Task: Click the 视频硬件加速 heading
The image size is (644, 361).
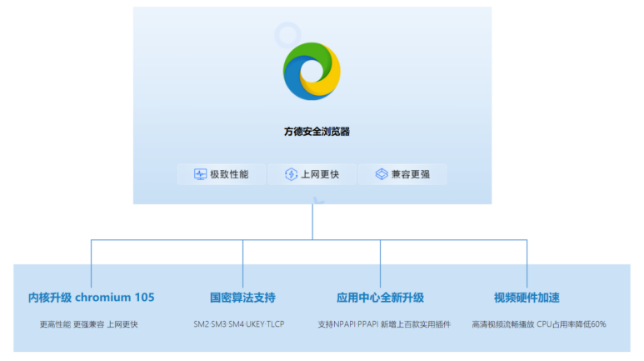Action: click(x=527, y=298)
